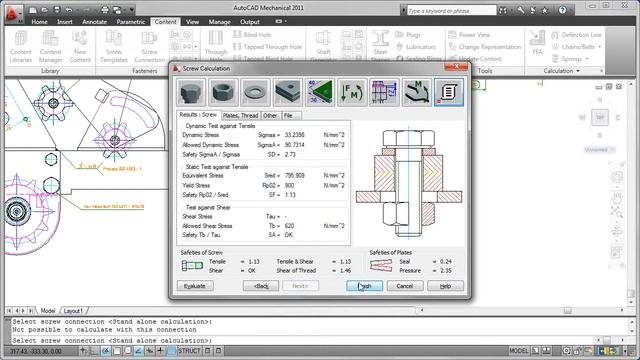Switch to the Parametric ribbon tab
The width and height of the screenshot is (640, 360).
pos(131,22)
